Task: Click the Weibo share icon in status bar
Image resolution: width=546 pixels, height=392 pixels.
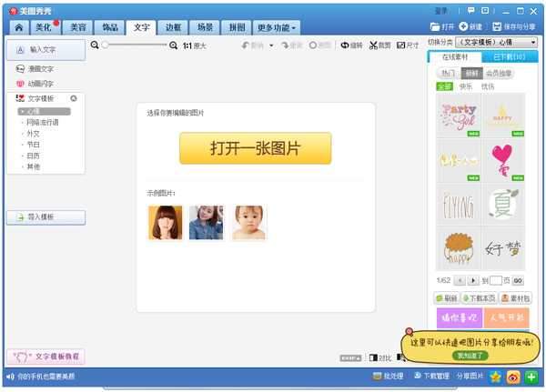Action: [x=515, y=376]
